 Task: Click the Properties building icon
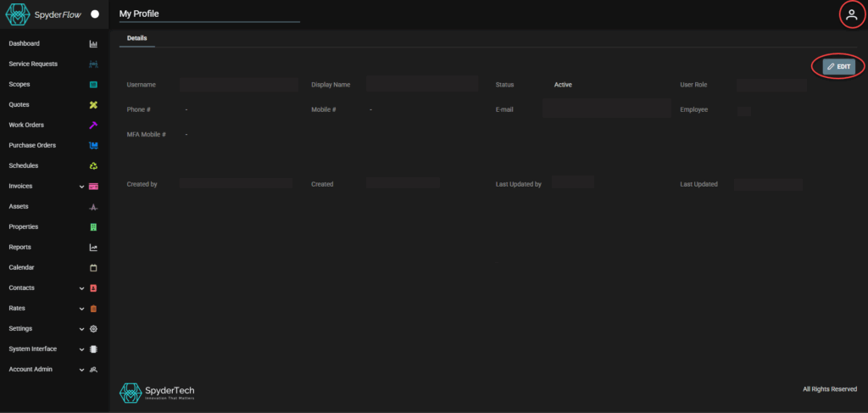[x=93, y=227]
